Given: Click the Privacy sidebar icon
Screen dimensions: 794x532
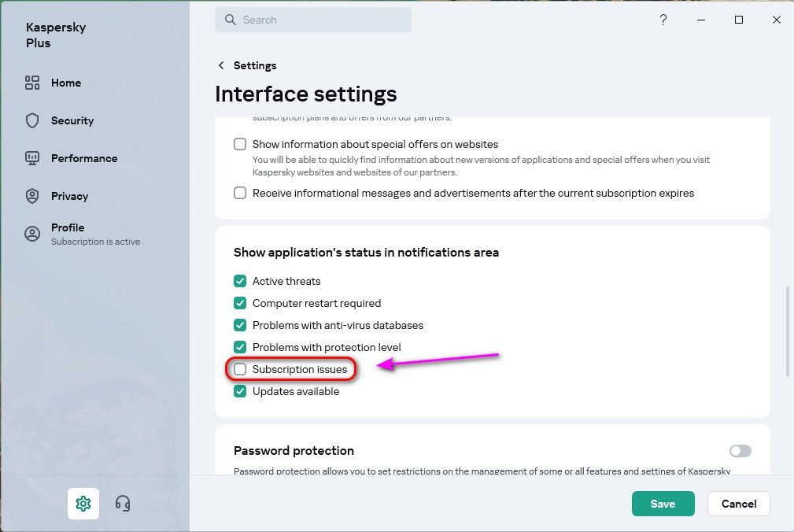Looking at the screenshot, I should pos(32,196).
